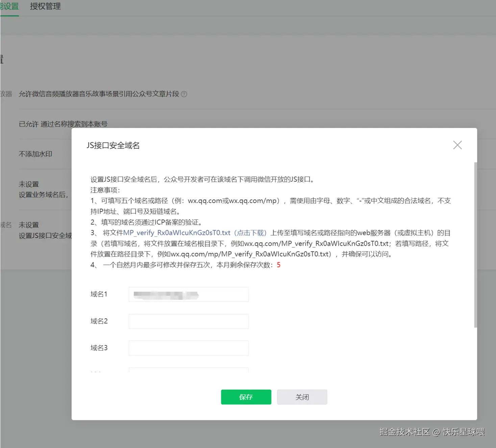The width and height of the screenshot is (496, 448).
Task: Click inside the 域名1 input field
Action: [188, 294]
